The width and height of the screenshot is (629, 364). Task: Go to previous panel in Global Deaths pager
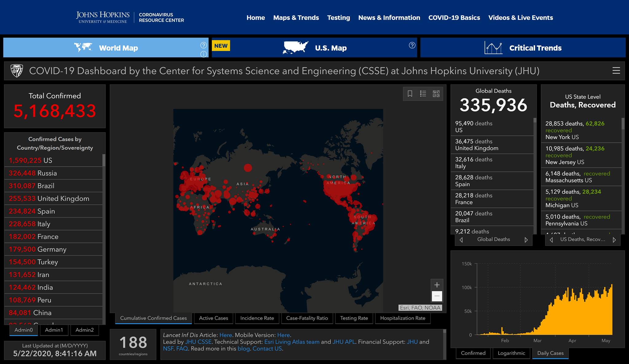(461, 240)
